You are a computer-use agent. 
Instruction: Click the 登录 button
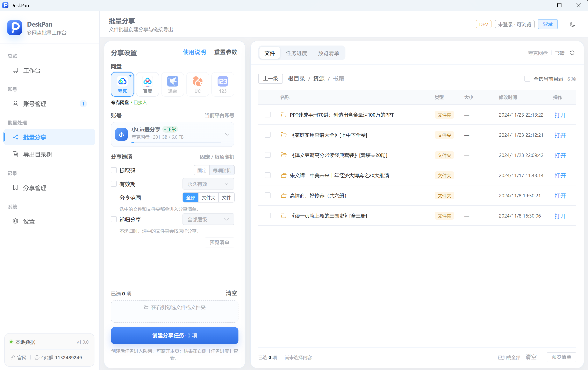548,24
